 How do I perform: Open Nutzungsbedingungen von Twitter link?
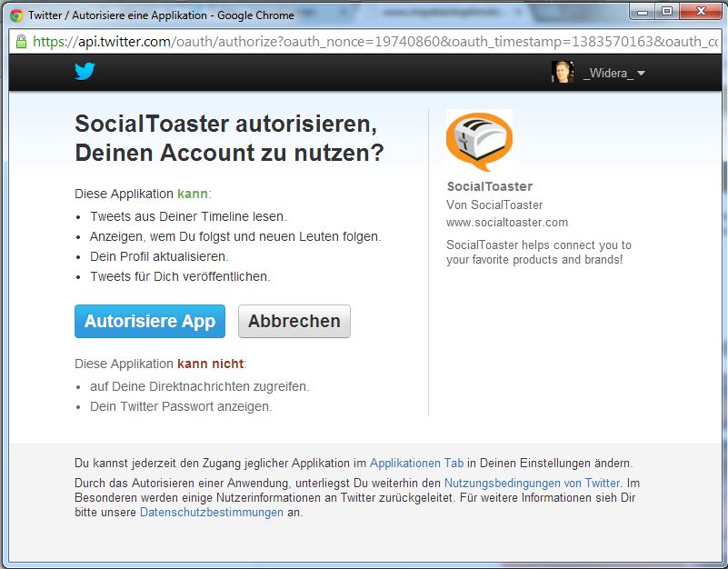532,483
